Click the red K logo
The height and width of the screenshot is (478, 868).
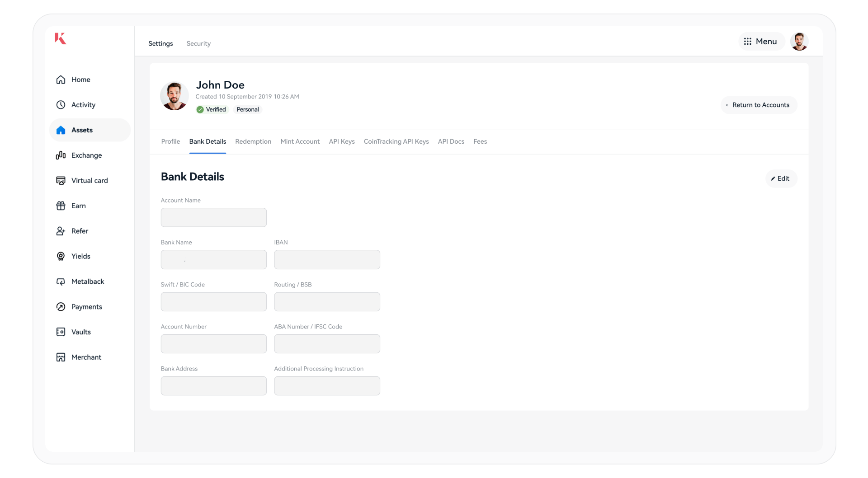61,39
